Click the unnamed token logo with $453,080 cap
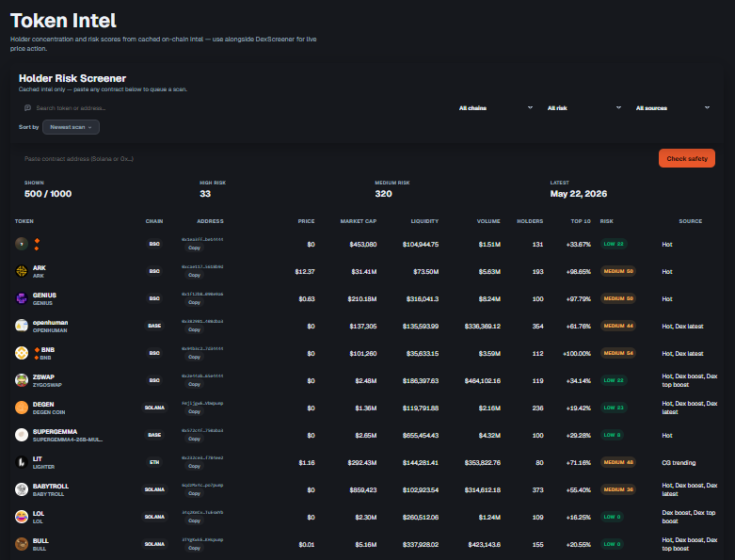Viewport: 735px width, 560px height. coord(22,244)
